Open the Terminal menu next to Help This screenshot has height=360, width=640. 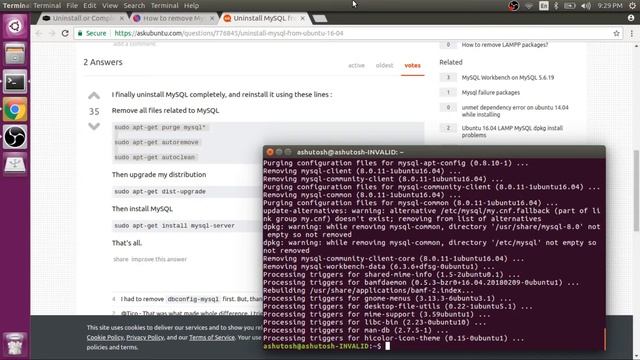[x=164, y=6]
